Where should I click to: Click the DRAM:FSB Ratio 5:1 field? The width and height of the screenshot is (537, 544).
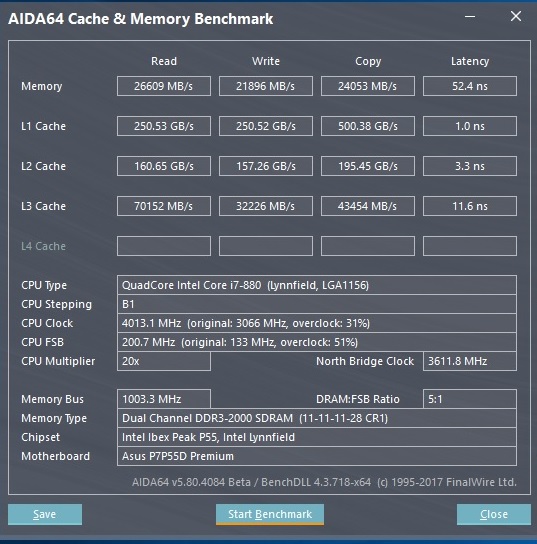coord(470,399)
